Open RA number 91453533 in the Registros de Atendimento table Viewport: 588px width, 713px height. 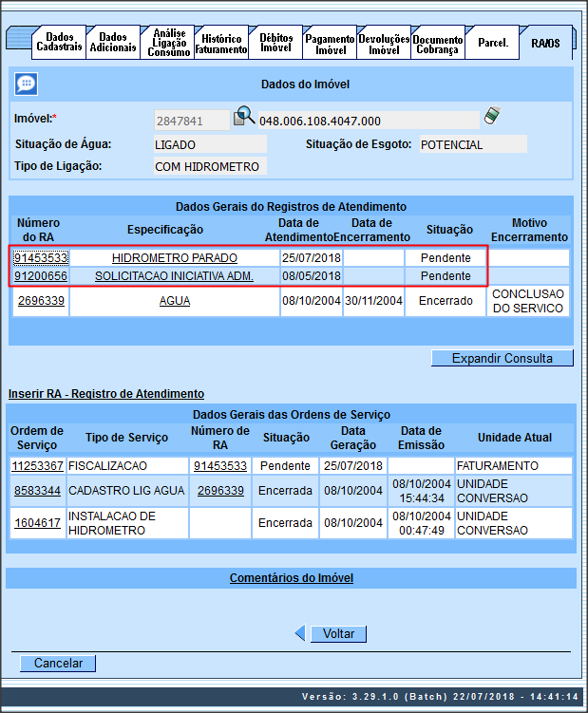pyautogui.click(x=41, y=257)
